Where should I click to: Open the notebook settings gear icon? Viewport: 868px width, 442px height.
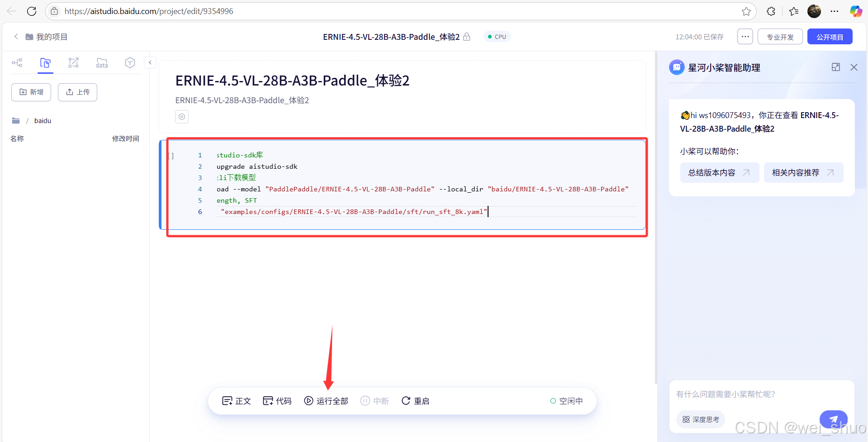coord(182,117)
